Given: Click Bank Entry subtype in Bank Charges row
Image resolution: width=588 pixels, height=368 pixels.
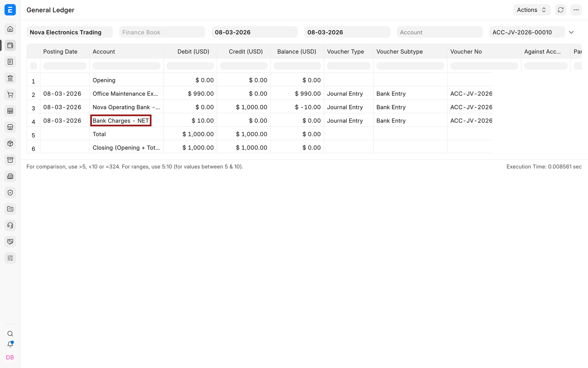Looking at the screenshot, I should (x=391, y=121).
